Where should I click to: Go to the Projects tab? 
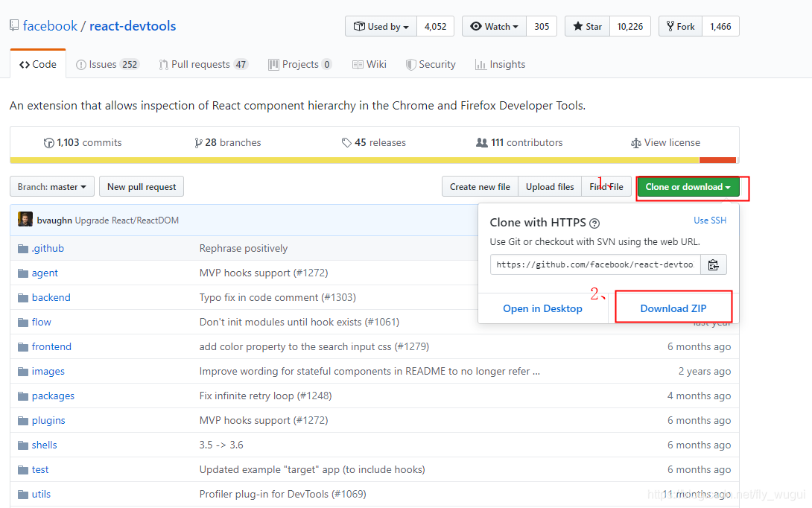[x=299, y=64]
